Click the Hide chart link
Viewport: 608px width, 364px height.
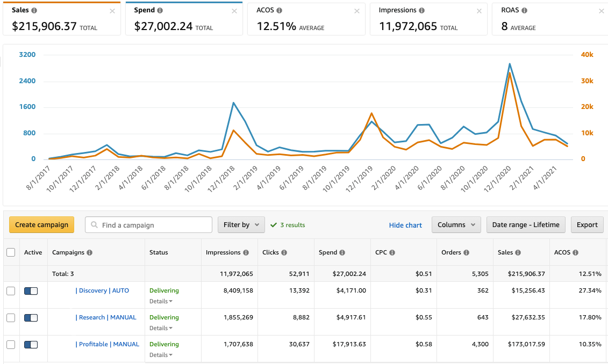tap(405, 225)
